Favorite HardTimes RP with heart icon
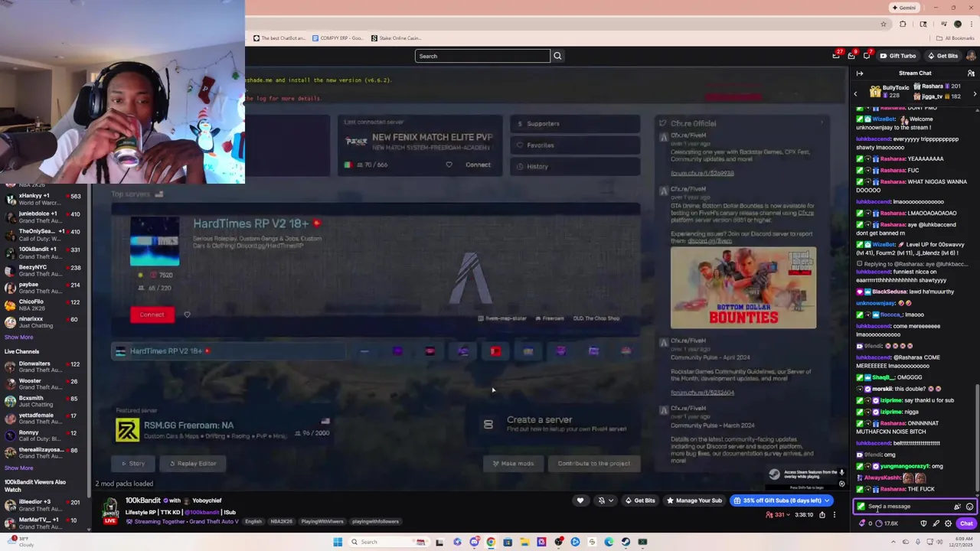The image size is (980, 551). pos(187,315)
